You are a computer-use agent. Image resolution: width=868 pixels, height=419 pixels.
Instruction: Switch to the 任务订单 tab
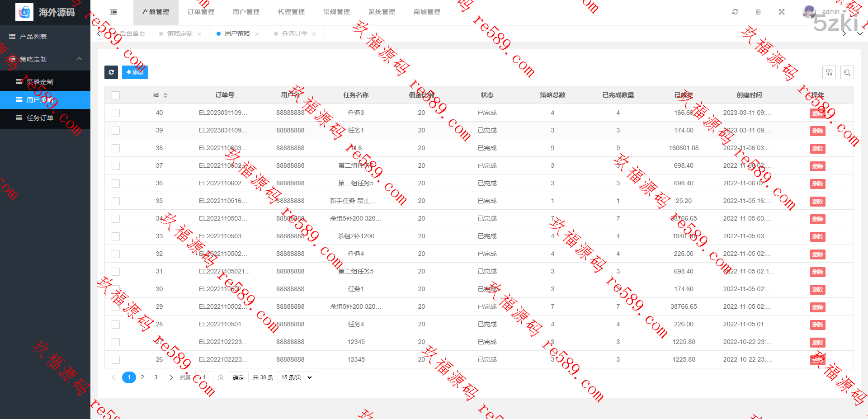pyautogui.click(x=294, y=34)
